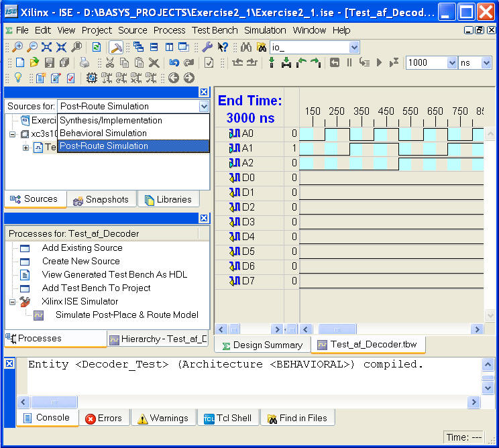Screen dimensions: 499x448
Task: Click Add Existing Source process
Action: point(82,247)
